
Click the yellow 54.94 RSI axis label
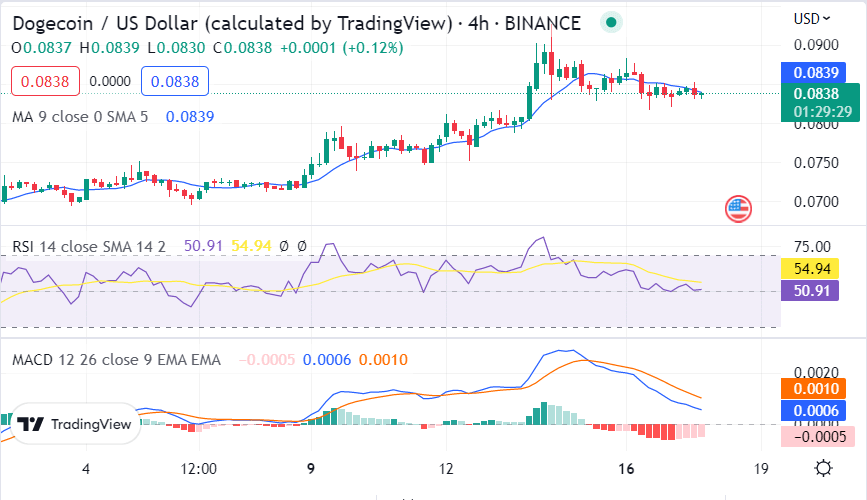[x=809, y=269]
